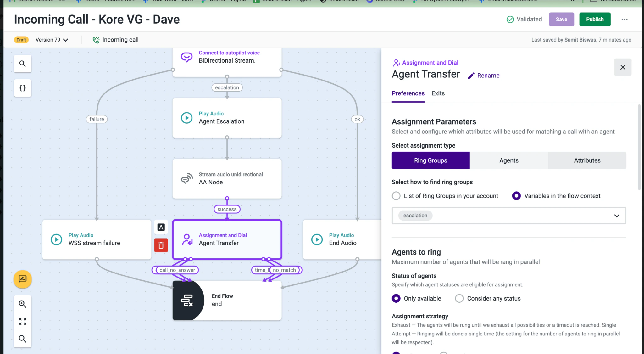The image size is (644, 354).
Task: Select the 'Only available' agent status option
Action: 396,298
